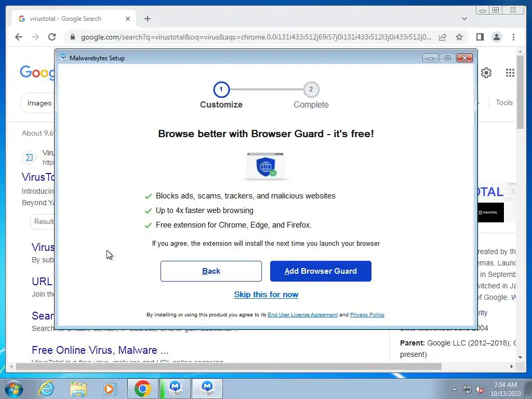Go back with the Back button
The width and height of the screenshot is (532, 399).
click(x=211, y=271)
